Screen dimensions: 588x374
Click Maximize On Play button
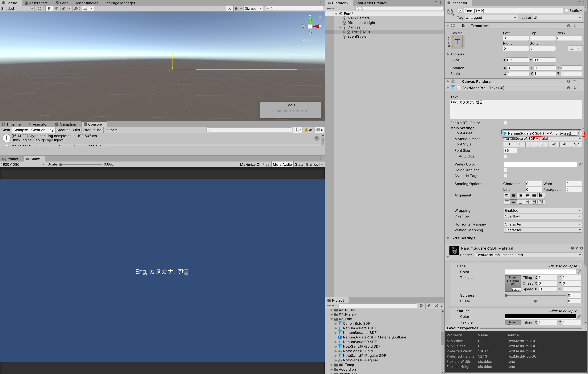tap(255, 165)
